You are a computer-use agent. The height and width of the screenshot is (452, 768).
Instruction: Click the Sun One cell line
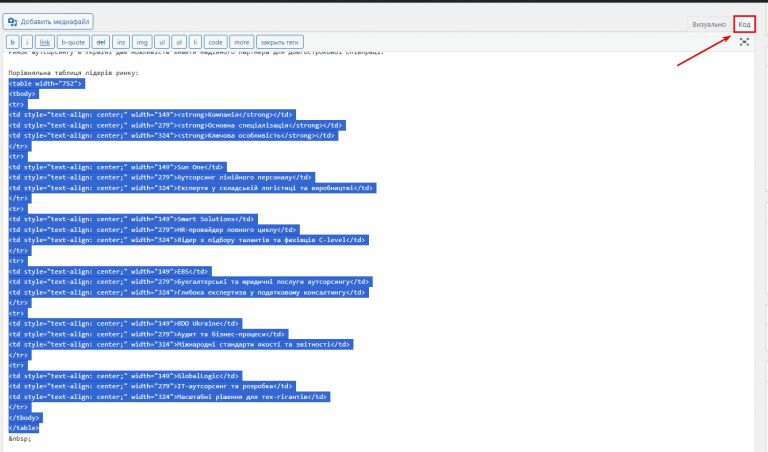tap(117, 167)
